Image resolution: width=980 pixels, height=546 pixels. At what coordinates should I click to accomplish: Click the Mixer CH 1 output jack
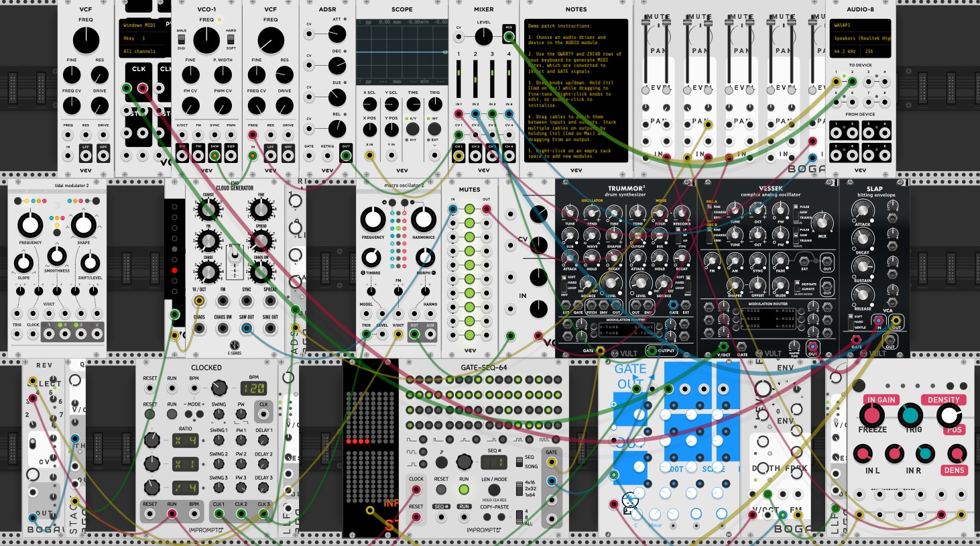pos(458,156)
